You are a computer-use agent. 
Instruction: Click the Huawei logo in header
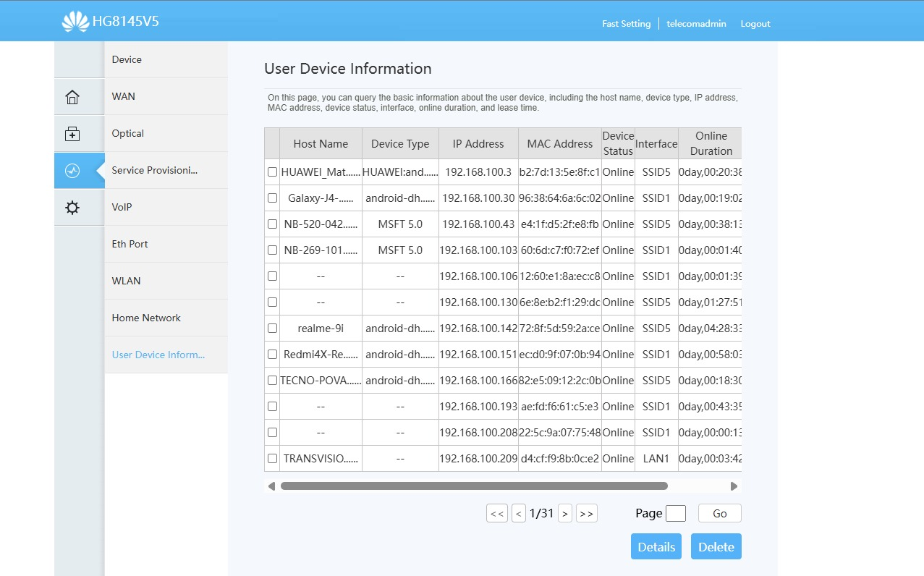[75, 22]
